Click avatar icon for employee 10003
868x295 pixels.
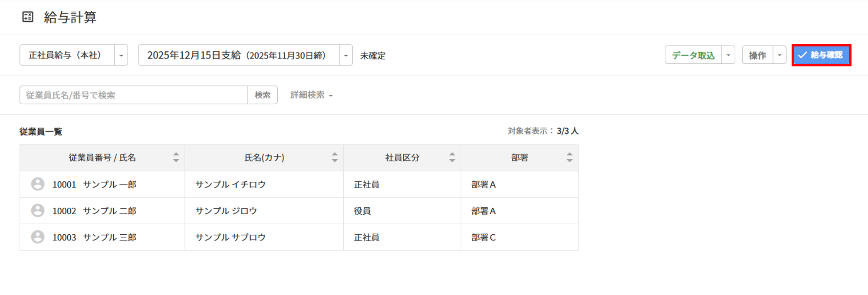pos(38,237)
